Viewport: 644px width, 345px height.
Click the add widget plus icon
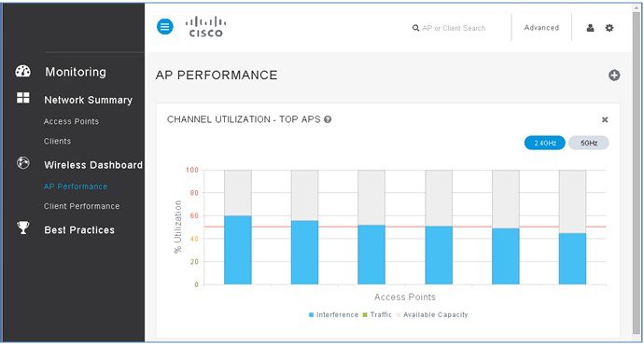[x=614, y=76]
